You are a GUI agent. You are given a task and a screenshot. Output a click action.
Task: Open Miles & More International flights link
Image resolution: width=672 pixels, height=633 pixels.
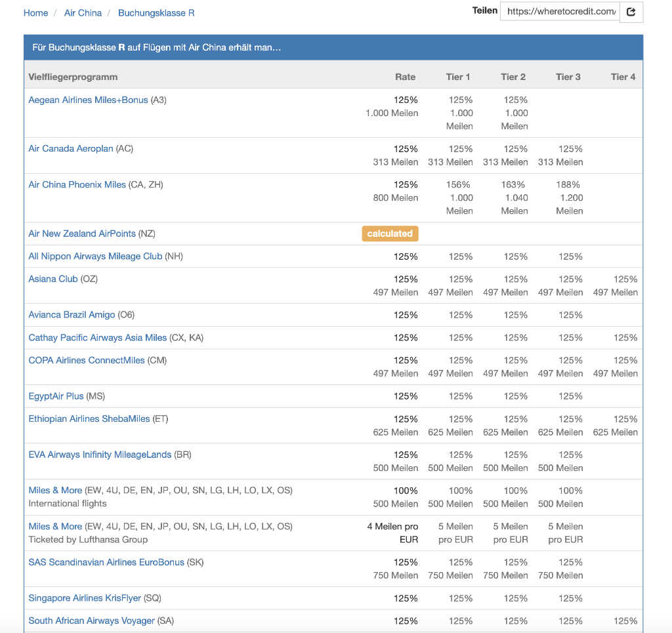[55, 491]
